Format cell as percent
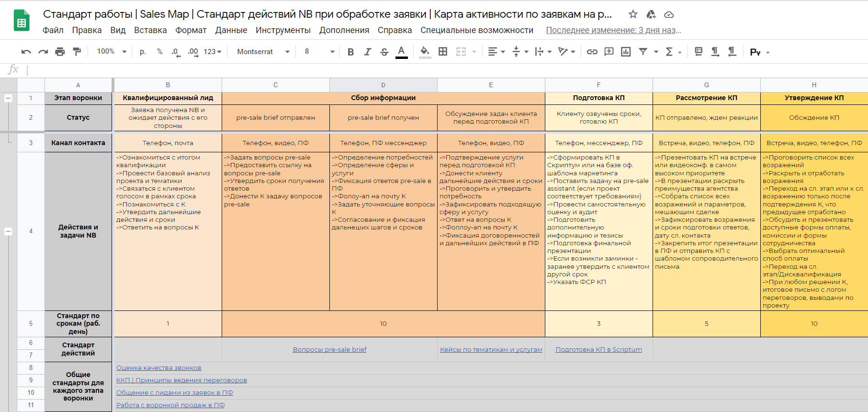 coord(159,52)
